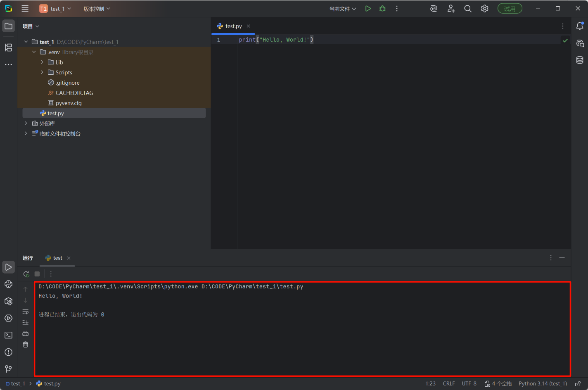Open the Database tool window icon
This screenshot has height=390, width=588.
click(x=580, y=60)
